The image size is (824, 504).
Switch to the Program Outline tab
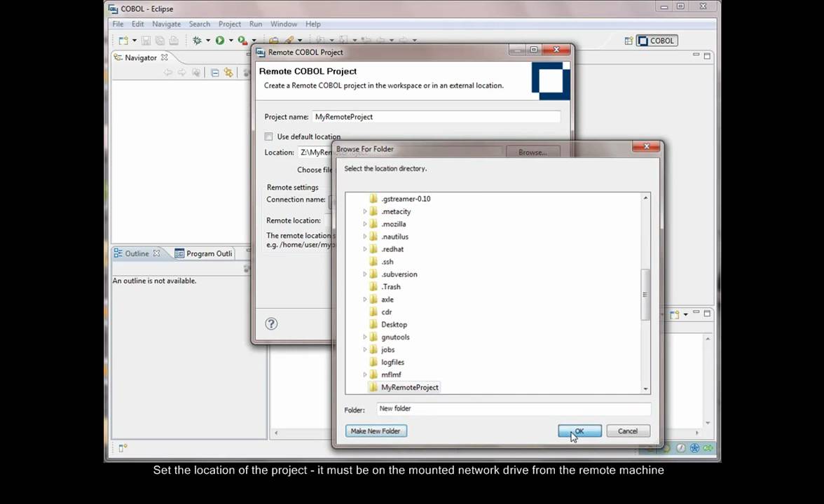pos(204,253)
